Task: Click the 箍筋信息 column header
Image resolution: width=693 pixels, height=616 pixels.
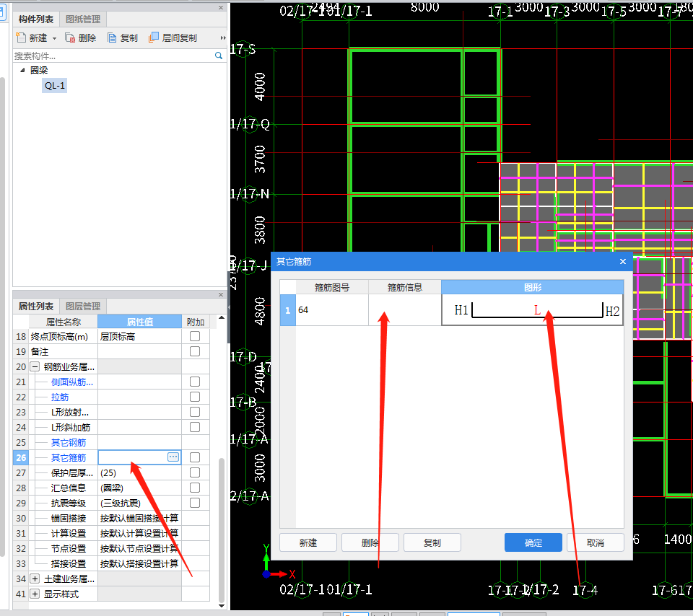Action: click(405, 287)
